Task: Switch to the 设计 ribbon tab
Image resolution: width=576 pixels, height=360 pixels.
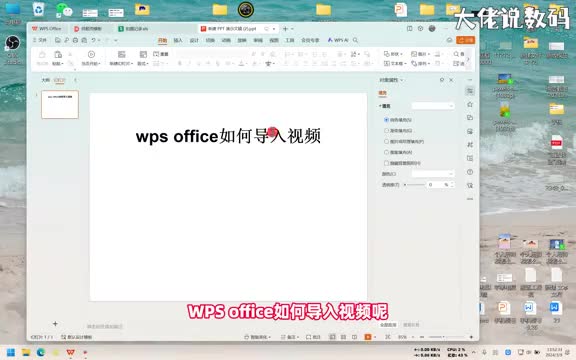Action: [x=194, y=40]
